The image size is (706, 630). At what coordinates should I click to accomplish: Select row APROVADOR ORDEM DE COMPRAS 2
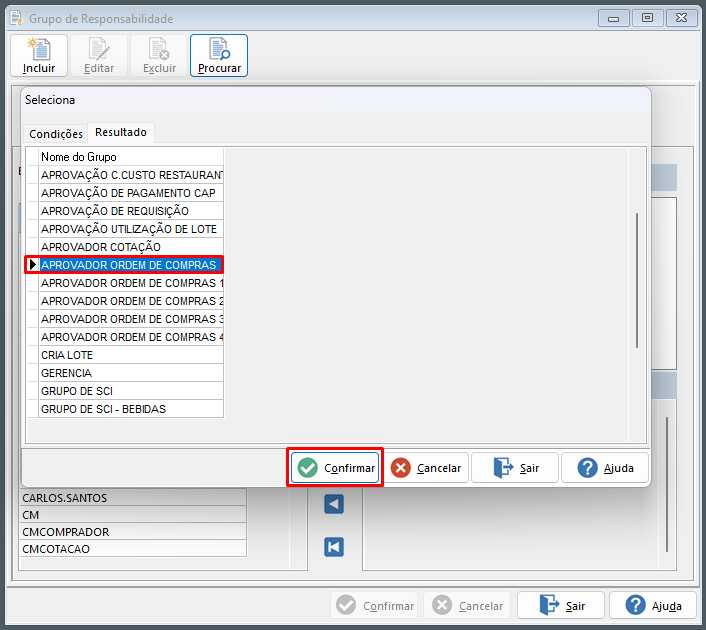tap(131, 301)
